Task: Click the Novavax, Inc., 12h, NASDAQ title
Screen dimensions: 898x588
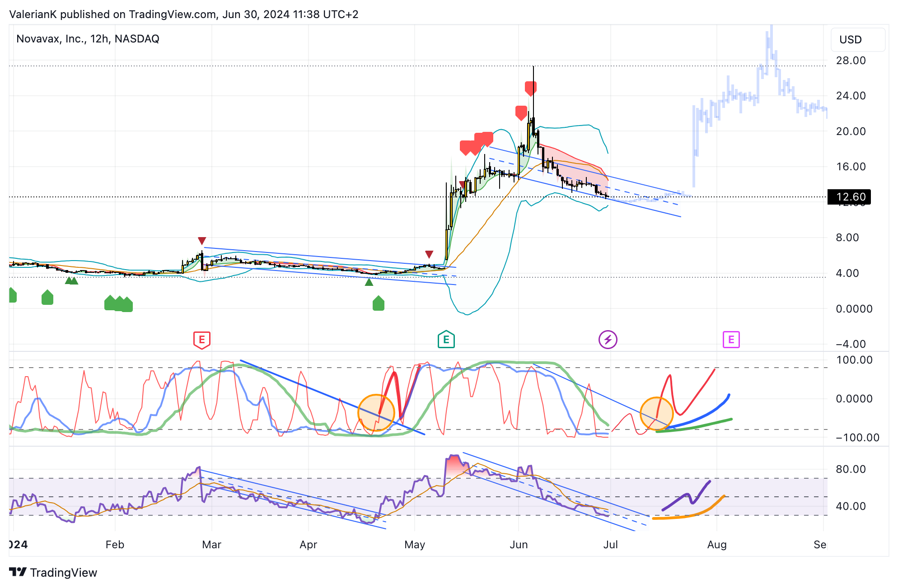Action: (88, 39)
